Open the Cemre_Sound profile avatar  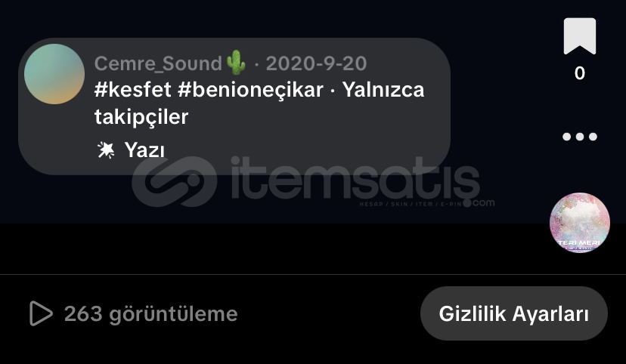(54, 74)
